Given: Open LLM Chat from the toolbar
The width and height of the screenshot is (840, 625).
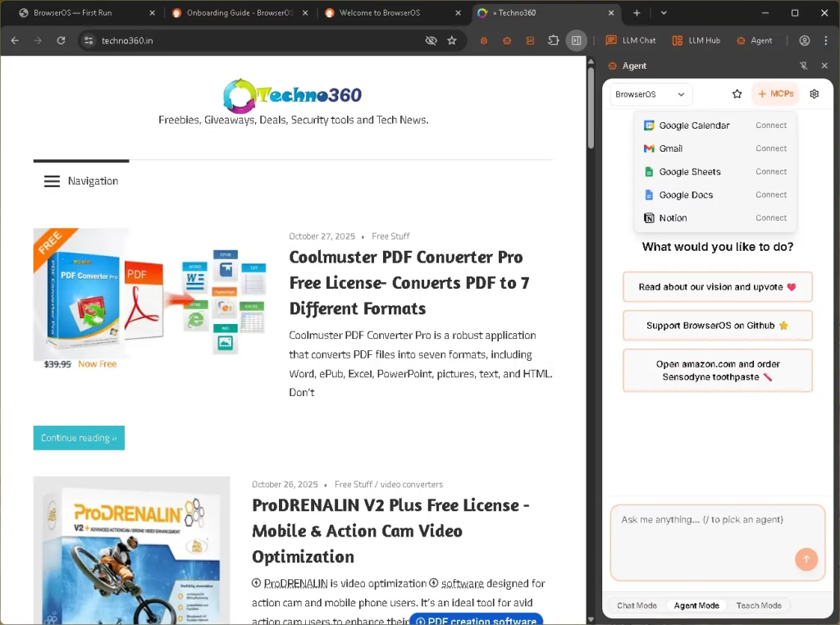Looking at the screenshot, I should 631,40.
